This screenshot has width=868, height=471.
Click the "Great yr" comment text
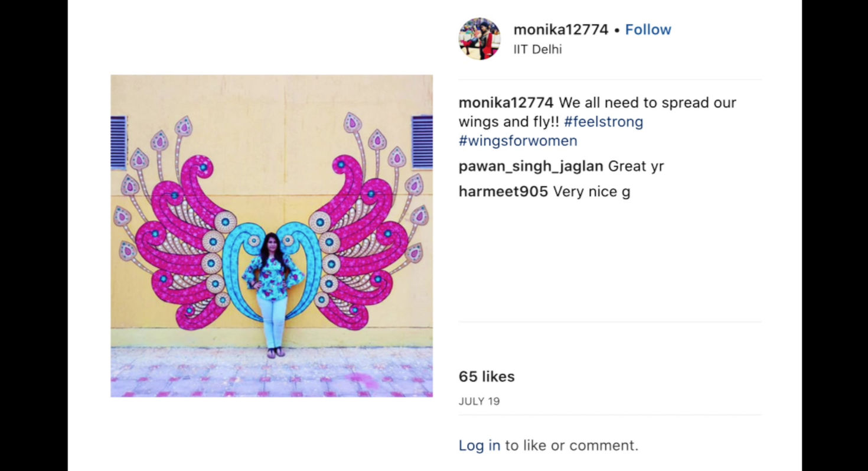636,167
